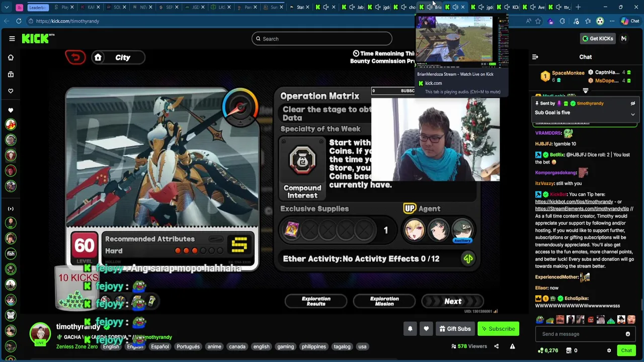Expand the gift leaderboard dropdown arrow

point(585,91)
